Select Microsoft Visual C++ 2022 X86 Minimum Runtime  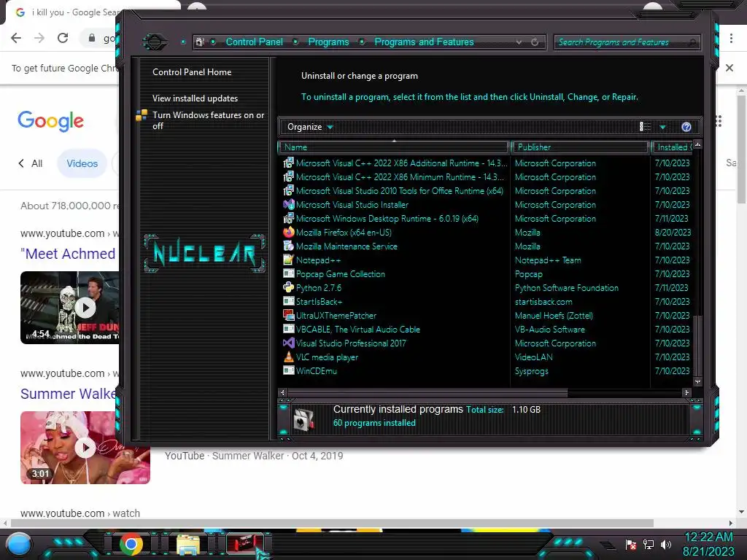pos(399,176)
